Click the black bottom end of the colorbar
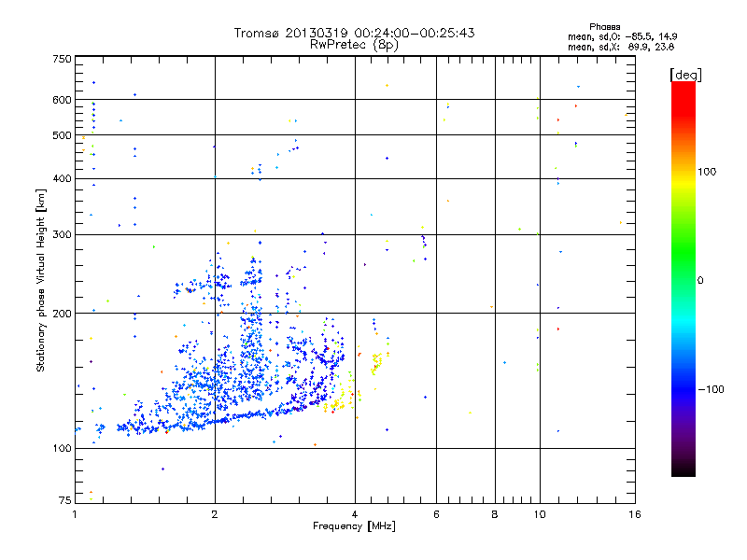This screenshot has height=560, width=747. coord(684,470)
